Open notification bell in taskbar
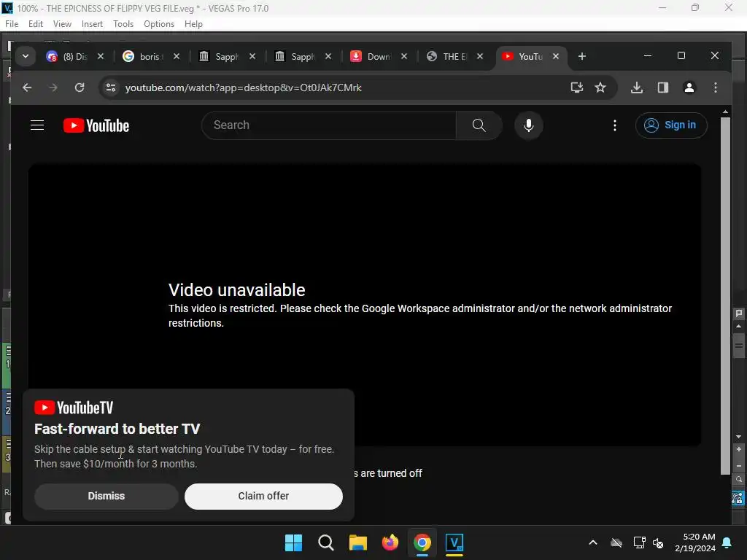The image size is (747, 560). pyautogui.click(x=727, y=542)
